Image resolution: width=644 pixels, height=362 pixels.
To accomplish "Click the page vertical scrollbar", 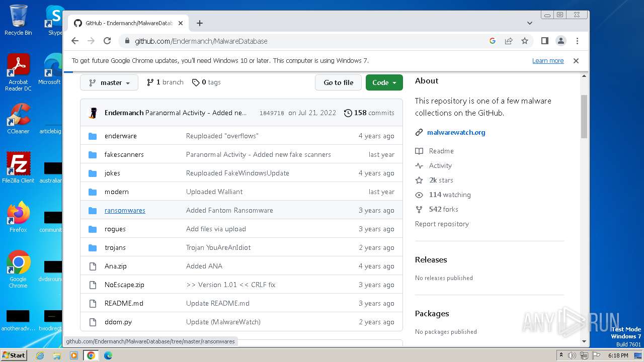I will 584,116.
